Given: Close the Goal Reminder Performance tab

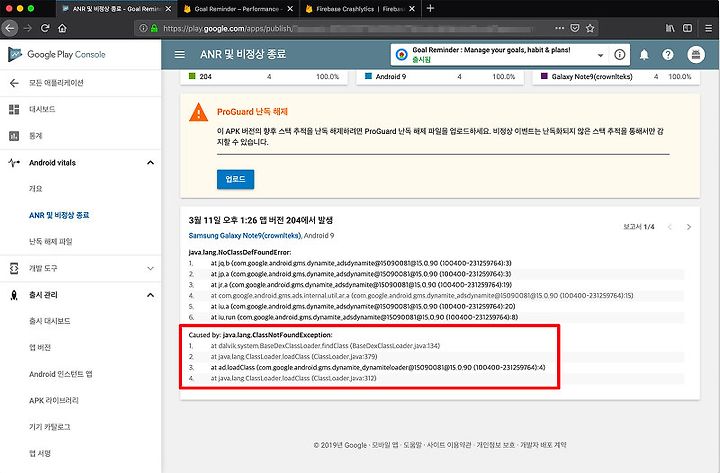Looking at the screenshot, I should [x=290, y=9].
